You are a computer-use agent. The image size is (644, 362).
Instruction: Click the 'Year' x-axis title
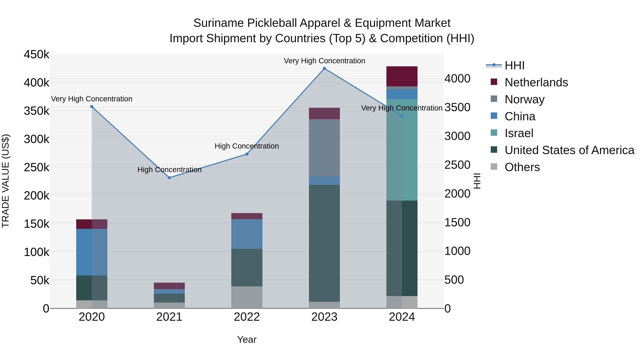pos(247,339)
